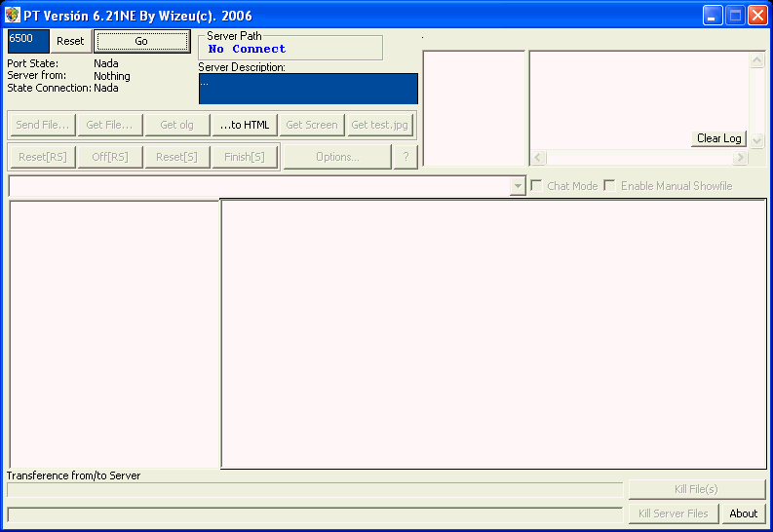Click the PT application icon in title bar
This screenshot has height=532, width=773.
[x=12, y=15]
